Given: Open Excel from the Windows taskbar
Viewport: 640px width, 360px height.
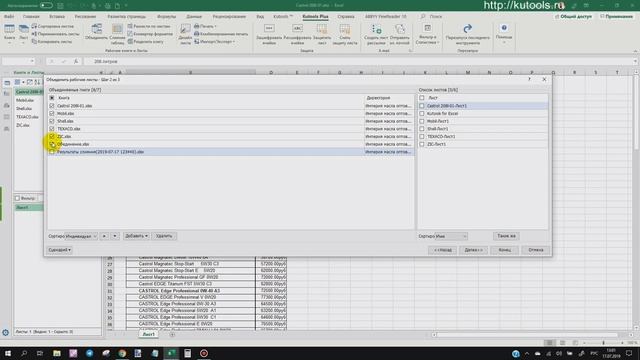Looking at the screenshot, I should [x=171, y=353].
